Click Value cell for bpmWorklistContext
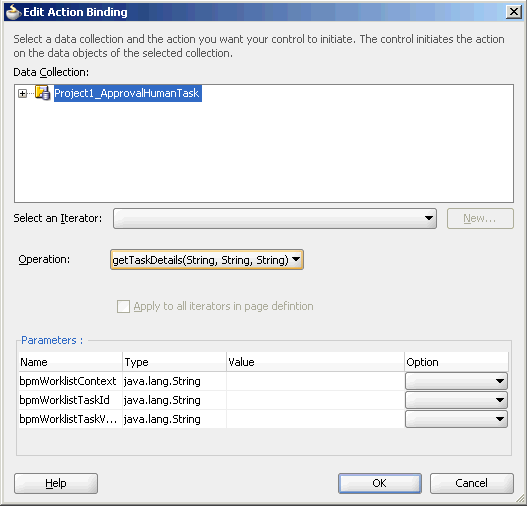This screenshot has width=527, height=506. pyautogui.click(x=315, y=381)
